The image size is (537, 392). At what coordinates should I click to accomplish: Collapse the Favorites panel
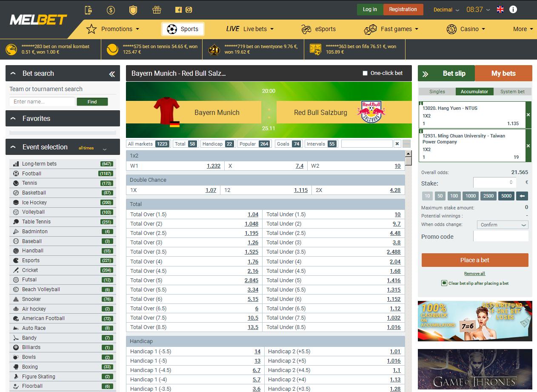(13, 118)
